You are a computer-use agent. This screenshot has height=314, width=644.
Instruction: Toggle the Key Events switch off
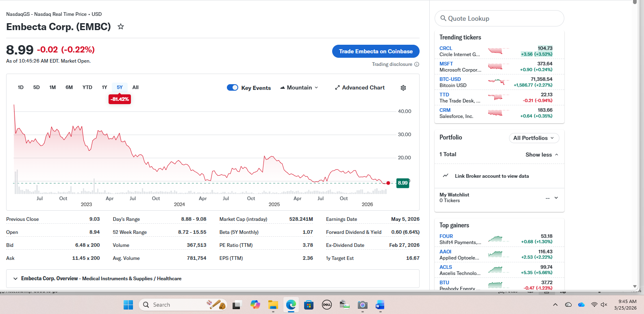(233, 87)
